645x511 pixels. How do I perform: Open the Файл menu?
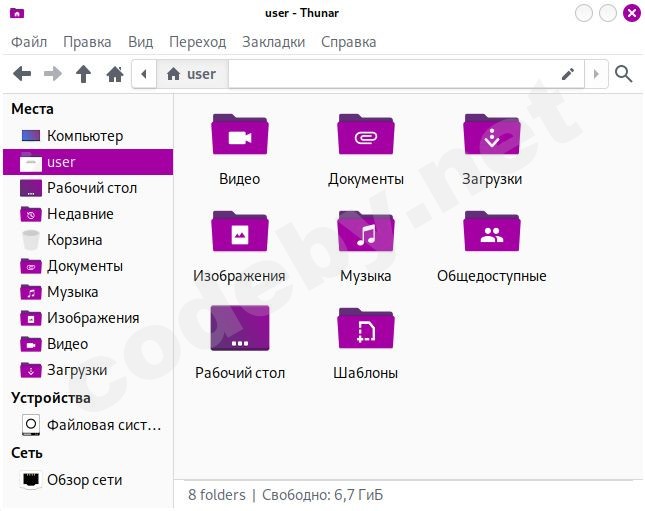(x=29, y=42)
